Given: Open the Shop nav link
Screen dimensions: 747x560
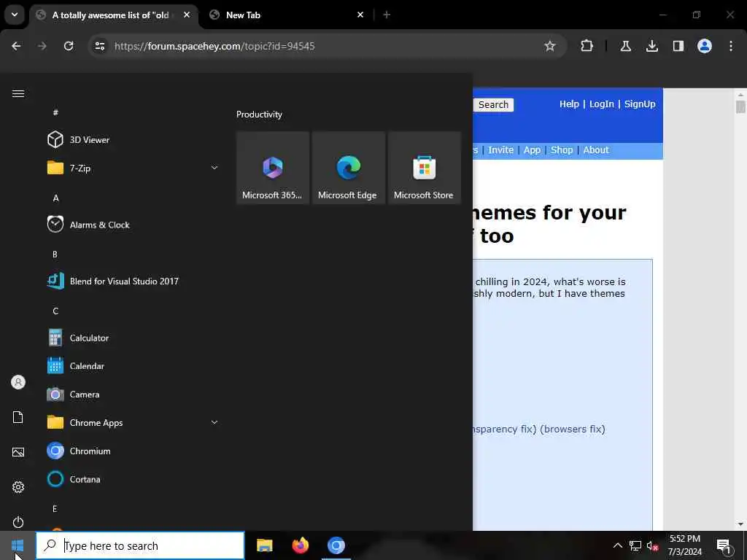Looking at the screenshot, I should point(562,150).
